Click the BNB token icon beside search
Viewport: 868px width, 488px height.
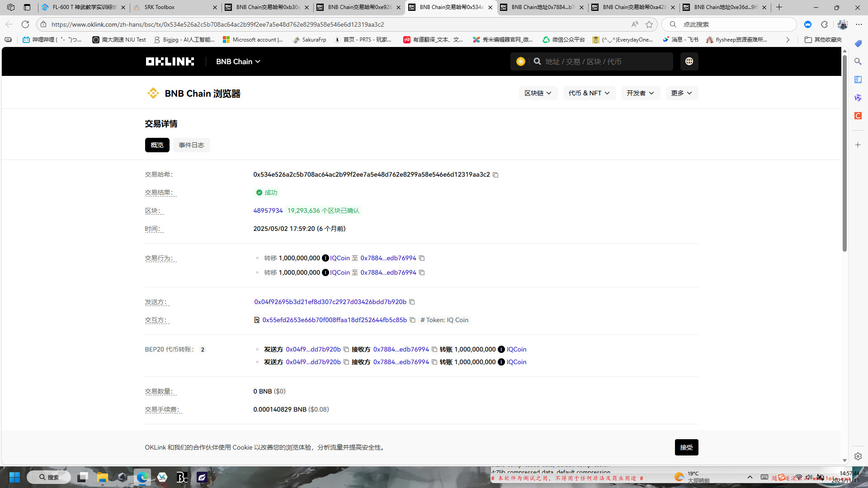click(520, 61)
